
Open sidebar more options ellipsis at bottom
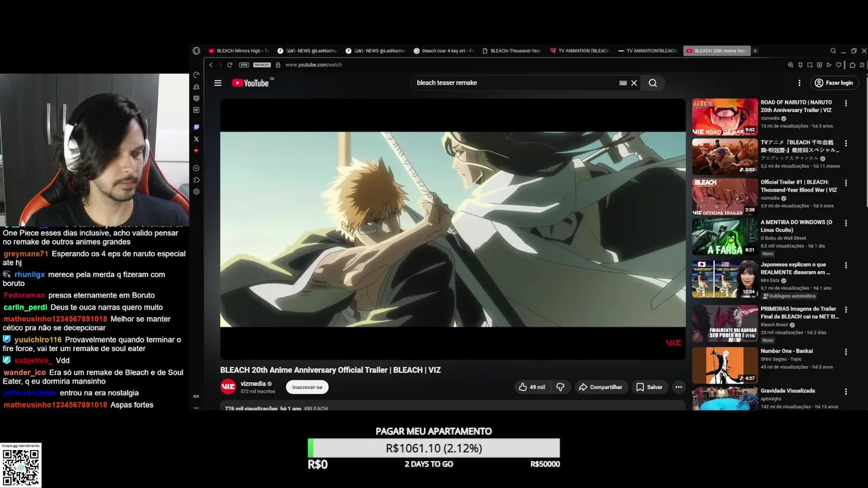tap(196, 408)
